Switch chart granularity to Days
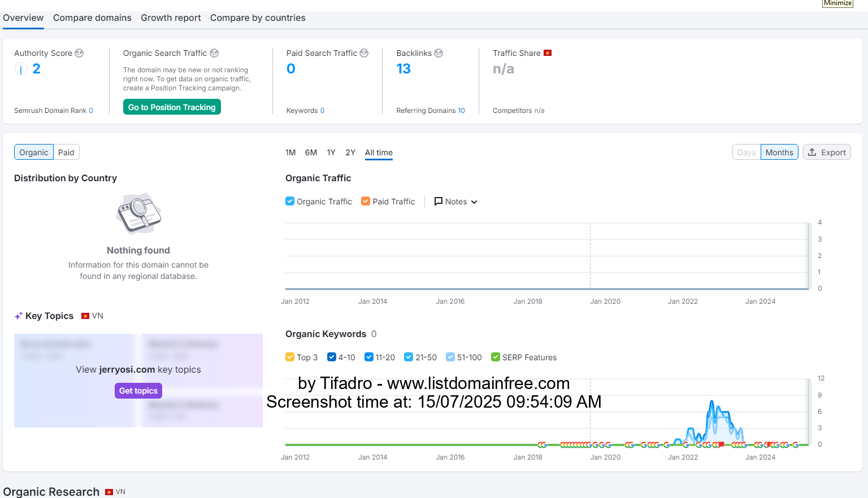The height and width of the screenshot is (498, 868). (747, 152)
